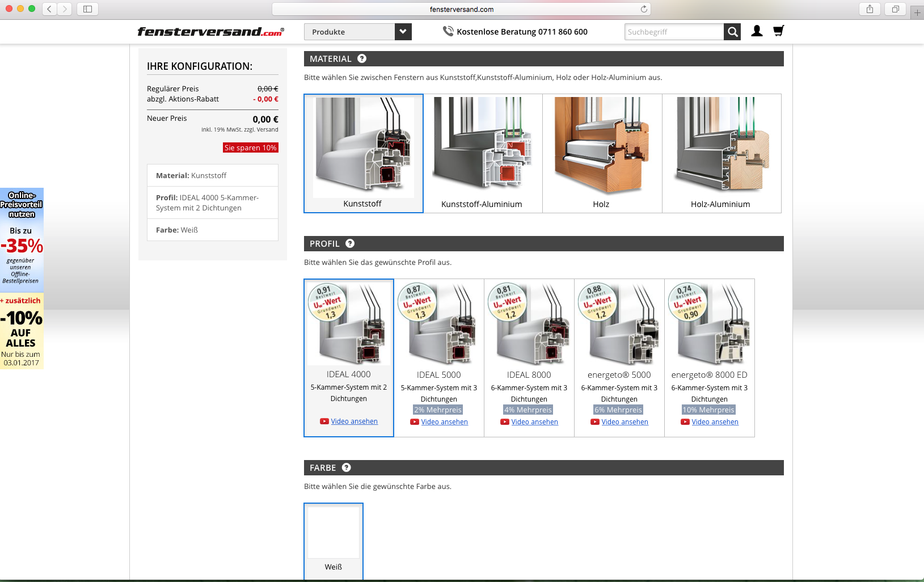Click the YouTube icon under IDEAL 8000

pyautogui.click(x=505, y=421)
